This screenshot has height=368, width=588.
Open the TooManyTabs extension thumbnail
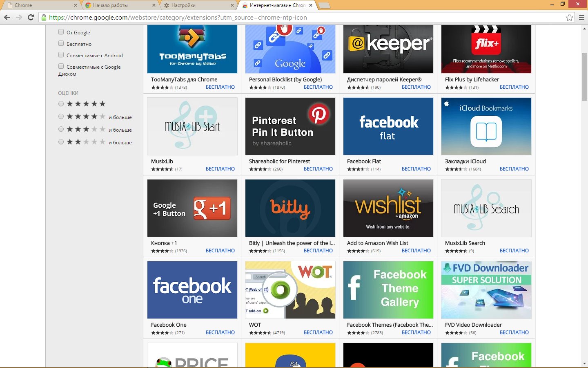192,49
